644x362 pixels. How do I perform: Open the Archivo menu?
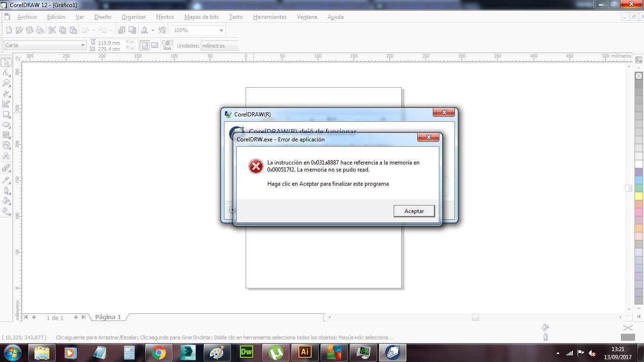[x=27, y=17]
